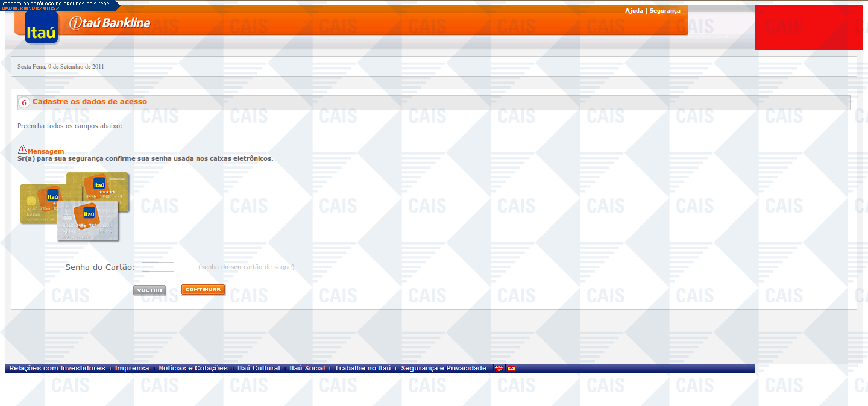Open Trabalhe no Itaú footer link

(x=362, y=369)
